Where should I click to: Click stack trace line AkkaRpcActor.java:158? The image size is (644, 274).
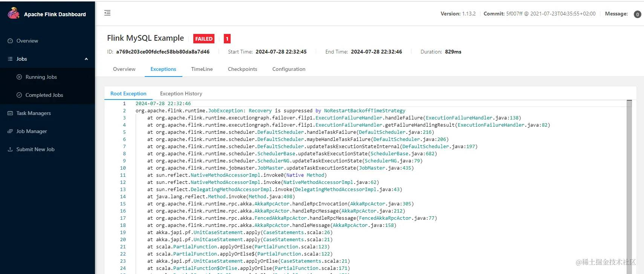[x=272, y=225]
